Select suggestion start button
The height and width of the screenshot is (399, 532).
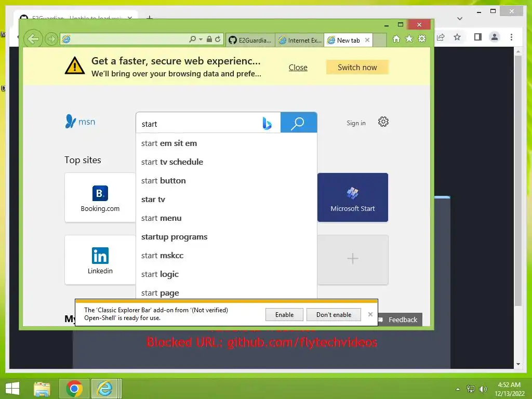[x=227, y=180]
